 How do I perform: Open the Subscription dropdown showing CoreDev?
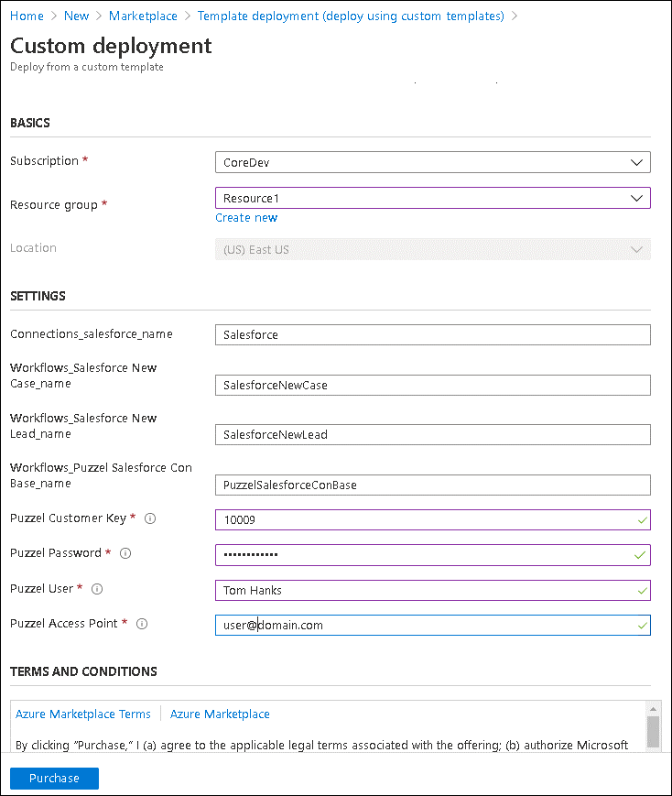pos(432,162)
